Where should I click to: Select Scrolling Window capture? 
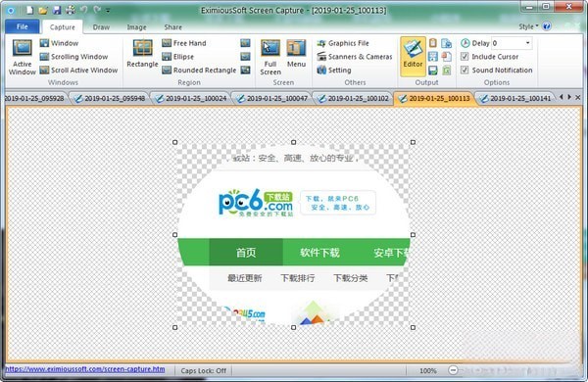tap(73, 57)
